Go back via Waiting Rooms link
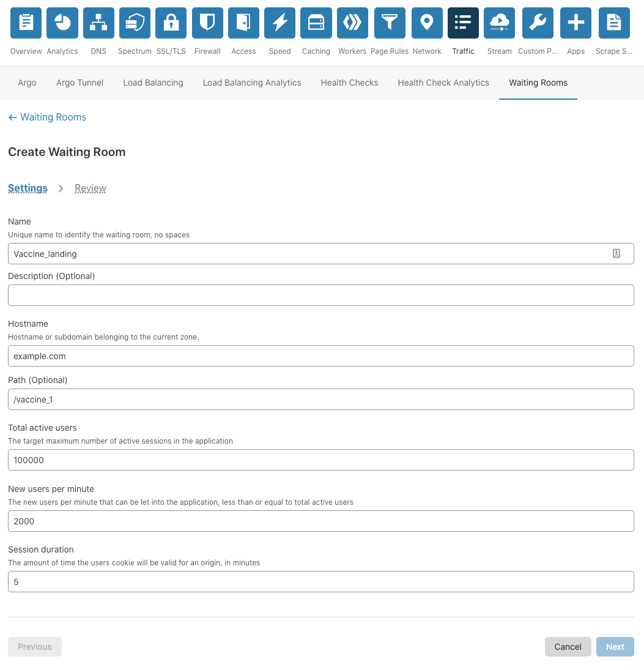This screenshot has height=670, width=644. [48, 117]
